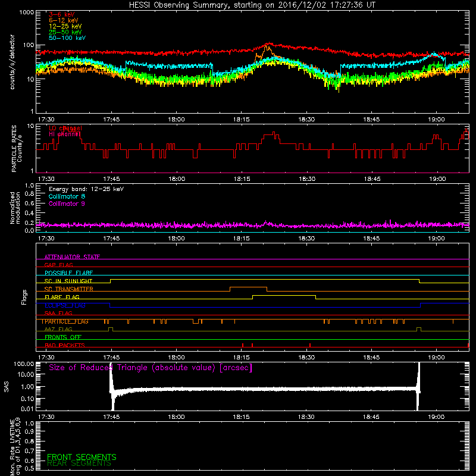Click the Flags panel axis label
The width and height of the screenshot is (476, 476).
(x=24, y=297)
